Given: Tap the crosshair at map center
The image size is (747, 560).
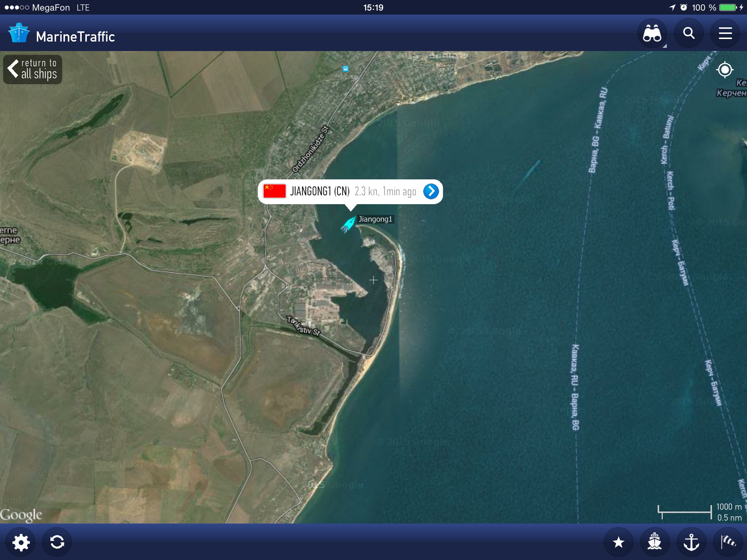Looking at the screenshot, I should pos(373,280).
